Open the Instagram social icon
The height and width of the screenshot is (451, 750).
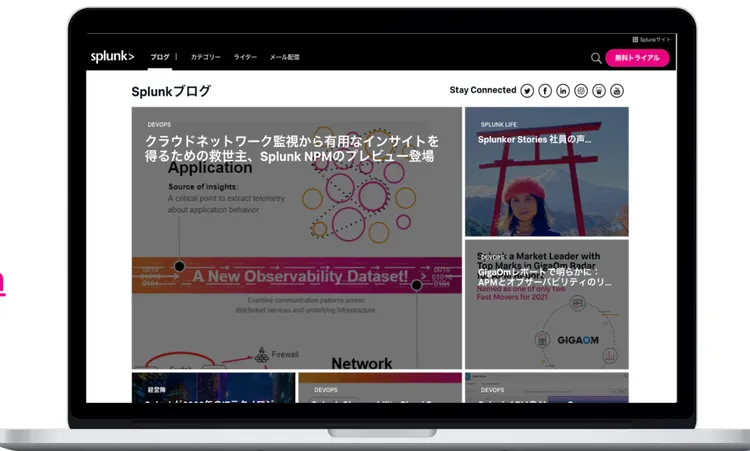pos(581,91)
